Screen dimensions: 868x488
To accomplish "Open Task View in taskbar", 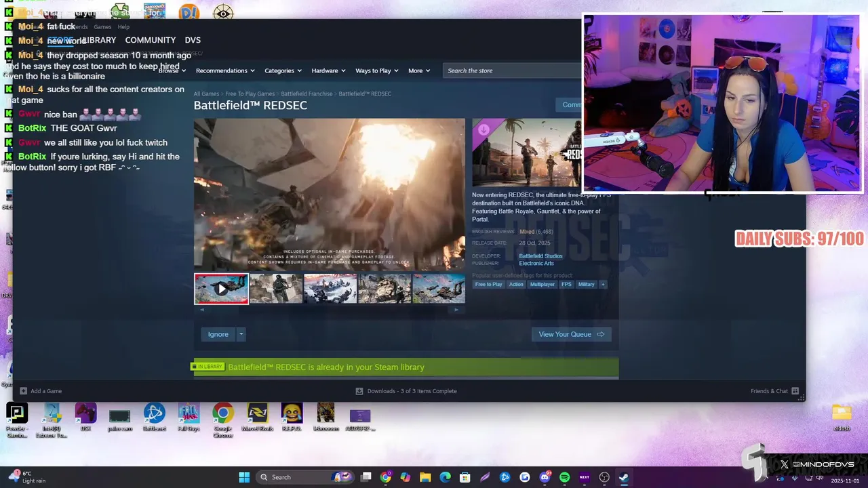I will [x=366, y=477].
